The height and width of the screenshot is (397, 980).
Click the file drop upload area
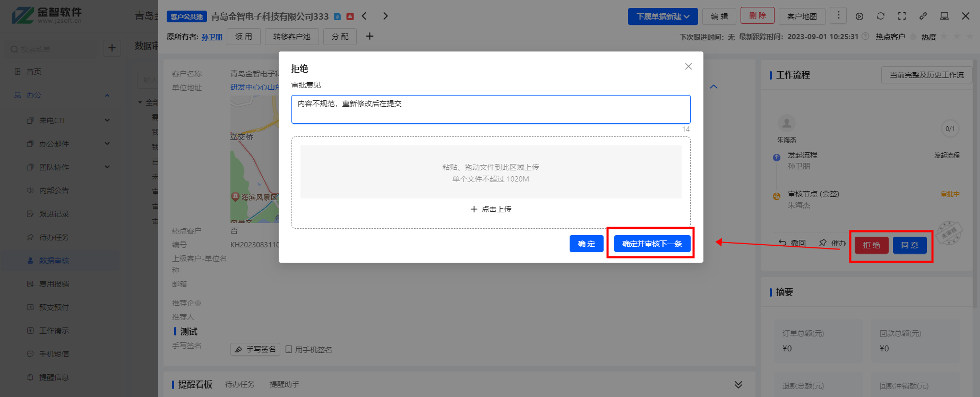(x=491, y=172)
